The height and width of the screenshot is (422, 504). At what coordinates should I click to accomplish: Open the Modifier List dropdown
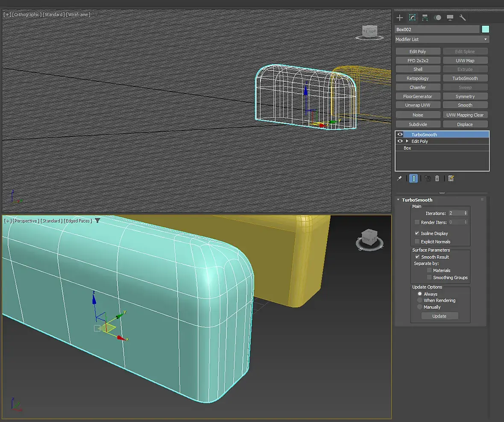(442, 39)
